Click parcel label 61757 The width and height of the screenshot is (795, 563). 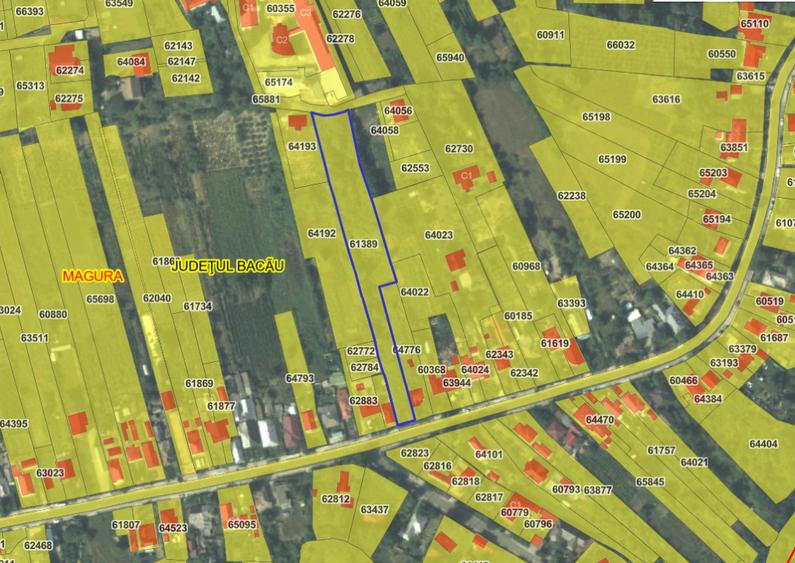point(661,450)
